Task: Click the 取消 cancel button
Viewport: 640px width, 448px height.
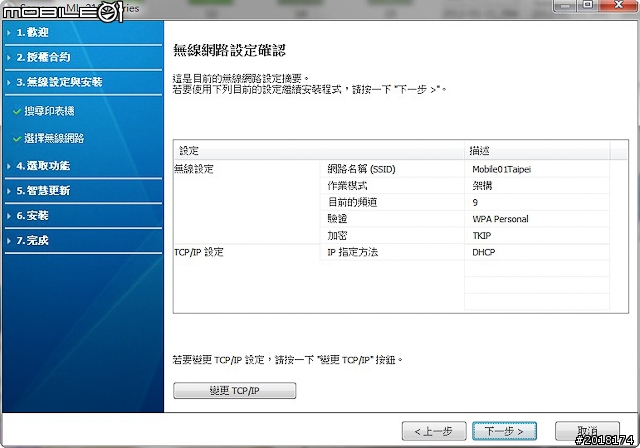Action: point(587,431)
